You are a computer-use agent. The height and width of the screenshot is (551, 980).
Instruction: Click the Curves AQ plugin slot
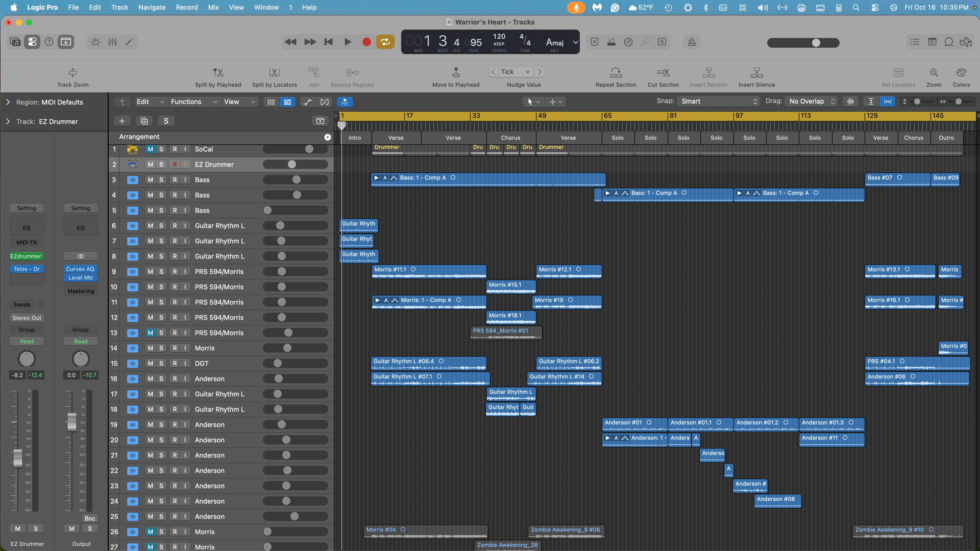(80, 269)
